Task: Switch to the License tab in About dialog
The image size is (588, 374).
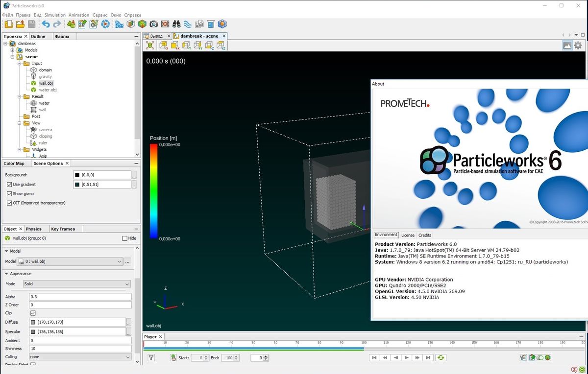Action: tap(408, 235)
